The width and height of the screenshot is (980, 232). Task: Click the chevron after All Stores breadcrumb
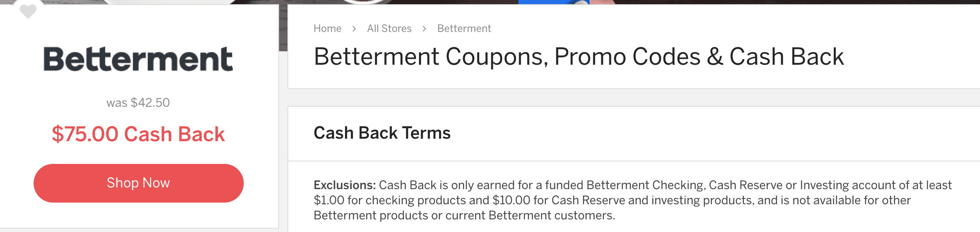pyautogui.click(x=424, y=29)
